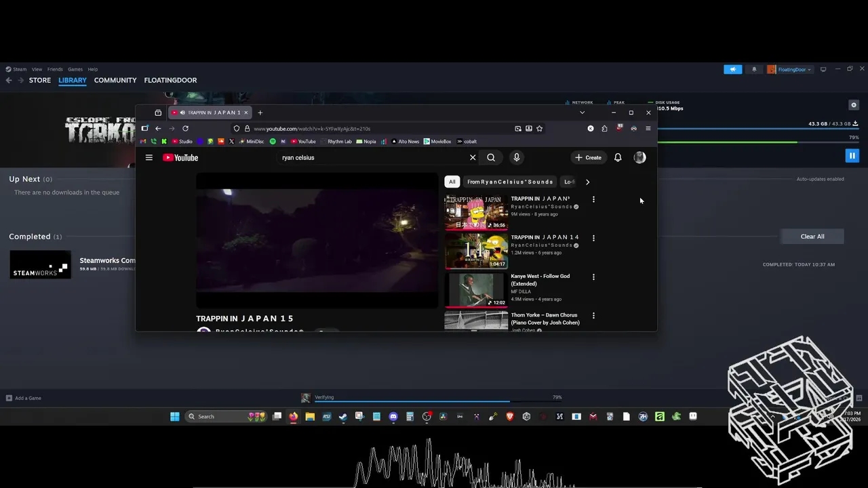Select the All filter chip
The width and height of the screenshot is (868, 488).
point(452,182)
